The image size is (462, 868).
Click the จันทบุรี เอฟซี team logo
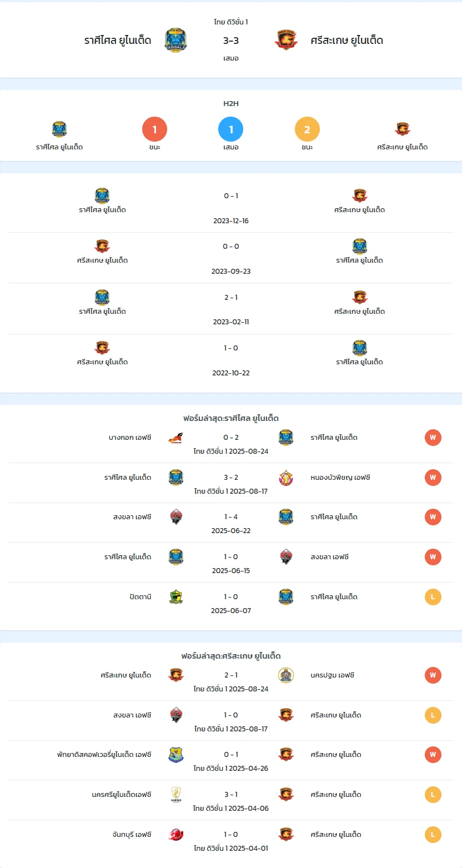[x=176, y=835]
